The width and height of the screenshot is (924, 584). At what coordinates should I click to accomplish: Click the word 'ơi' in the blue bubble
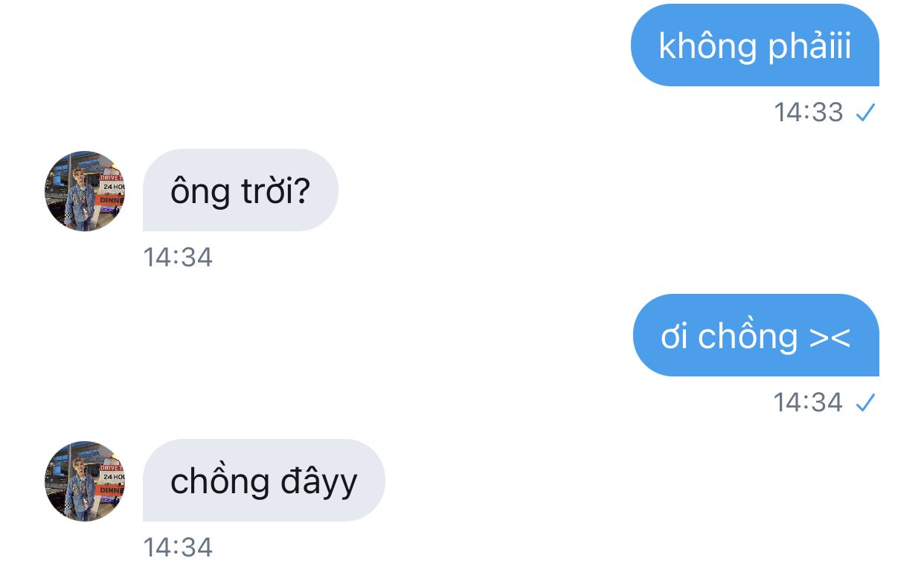click(673, 338)
